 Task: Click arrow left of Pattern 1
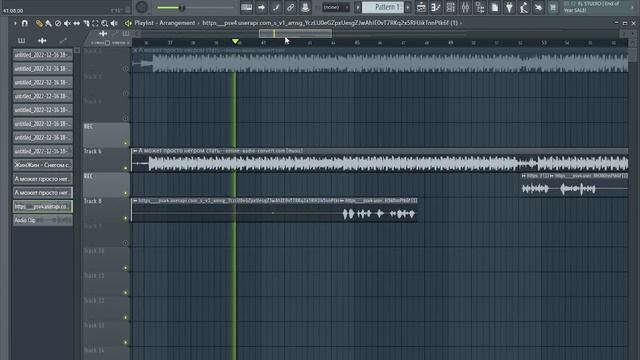(x=358, y=7)
